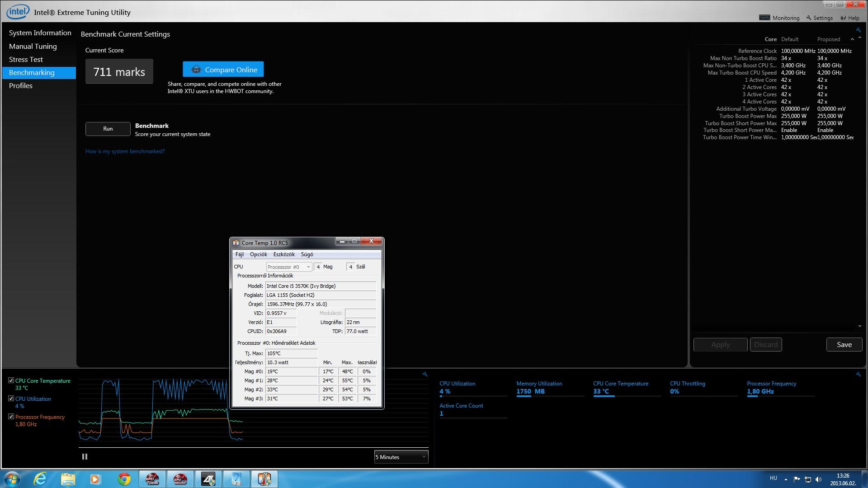Screen dimensions: 868x488
Task: Open network icon in system tray
Action: click(808, 479)
